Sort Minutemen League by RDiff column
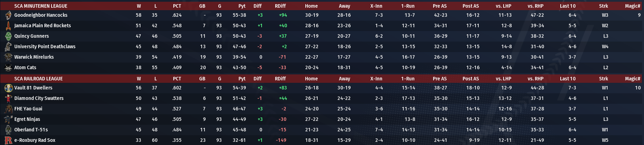 (x=280, y=6)
